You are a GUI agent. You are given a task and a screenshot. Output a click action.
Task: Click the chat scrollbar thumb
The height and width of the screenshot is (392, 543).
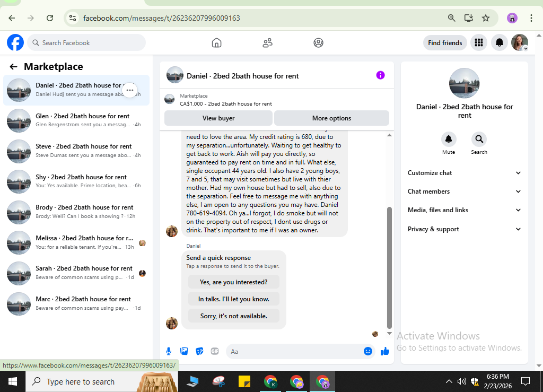(389, 268)
